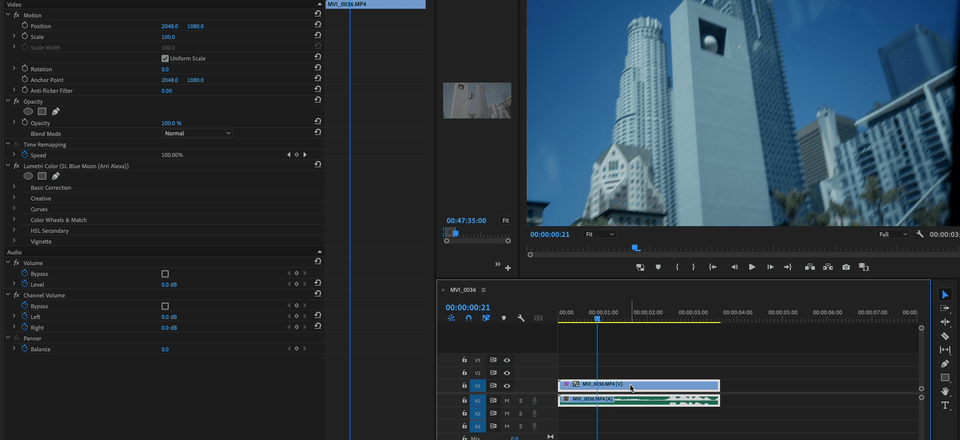
Task: Toggle lock on track V1
Action: pos(464,386)
